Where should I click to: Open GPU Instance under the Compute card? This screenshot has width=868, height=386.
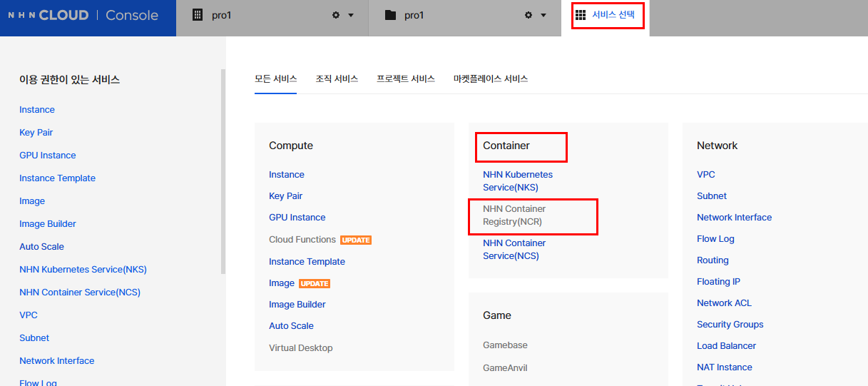[x=297, y=218]
